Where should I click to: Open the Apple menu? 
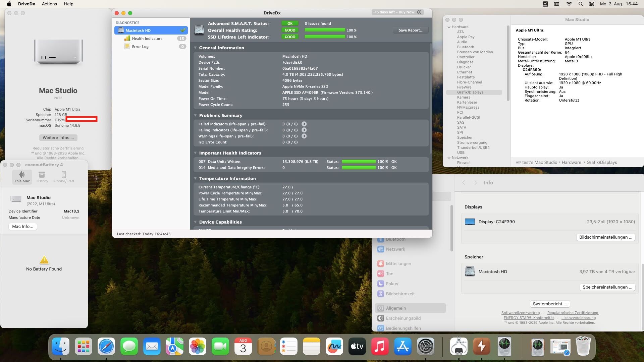coord(9,4)
